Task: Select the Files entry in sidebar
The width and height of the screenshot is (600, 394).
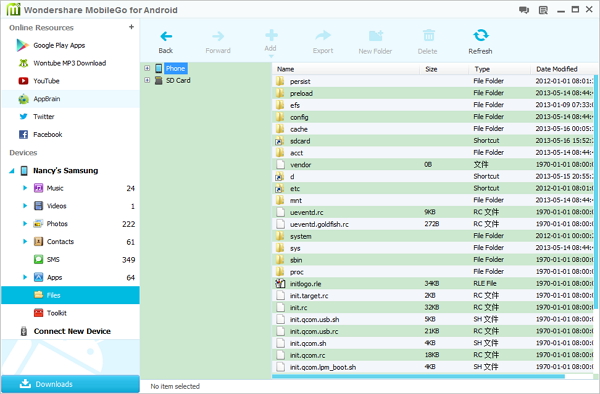Action: point(70,295)
